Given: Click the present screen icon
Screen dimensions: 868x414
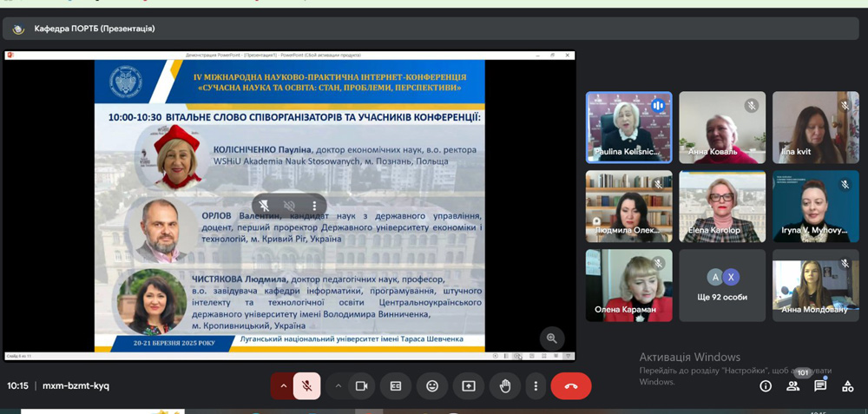Looking at the screenshot, I should [469, 386].
